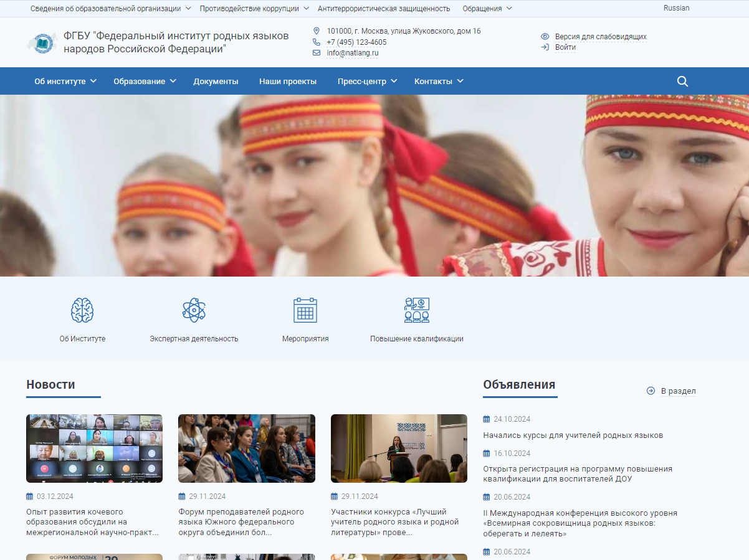Click the envelope icon next to info@natlang.ru
The height and width of the screenshot is (560, 749).
coord(316,54)
